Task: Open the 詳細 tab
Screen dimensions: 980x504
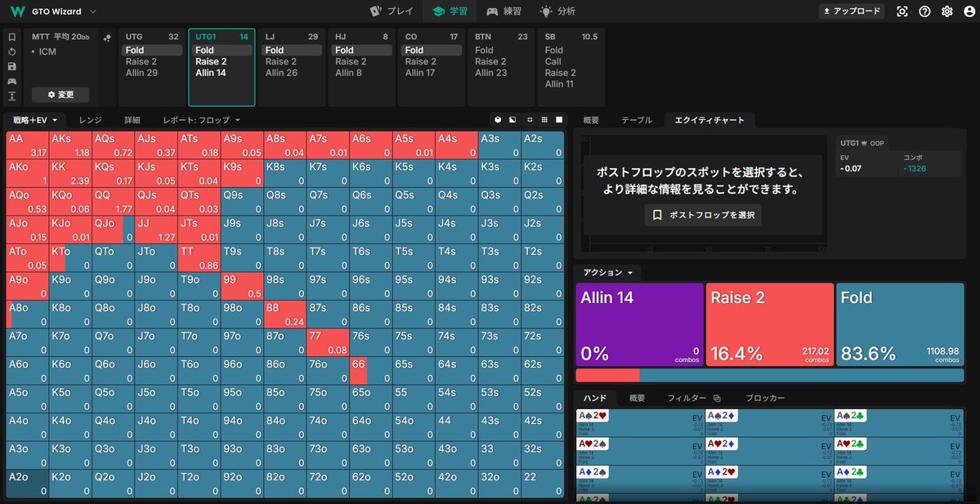Action: click(x=132, y=119)
